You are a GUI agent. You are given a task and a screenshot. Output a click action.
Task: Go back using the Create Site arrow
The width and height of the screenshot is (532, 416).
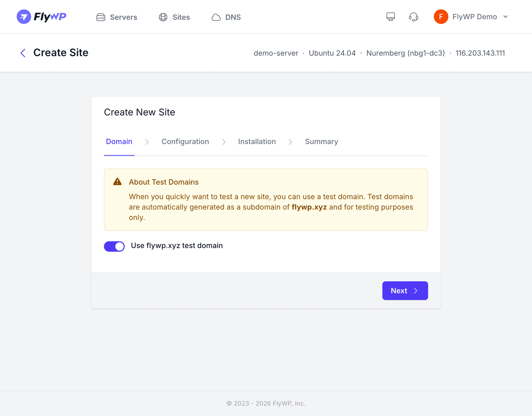(x=23, y=53)
